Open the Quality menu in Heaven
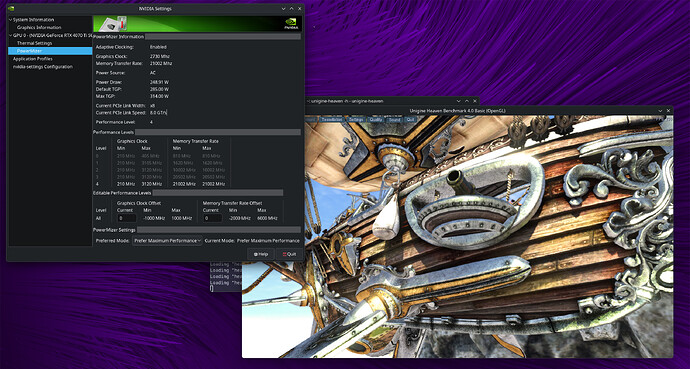 (376, 119)
